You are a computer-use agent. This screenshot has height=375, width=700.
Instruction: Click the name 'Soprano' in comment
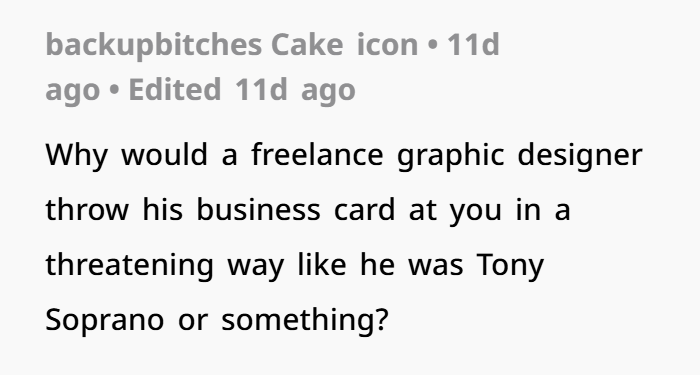(104, 321)
